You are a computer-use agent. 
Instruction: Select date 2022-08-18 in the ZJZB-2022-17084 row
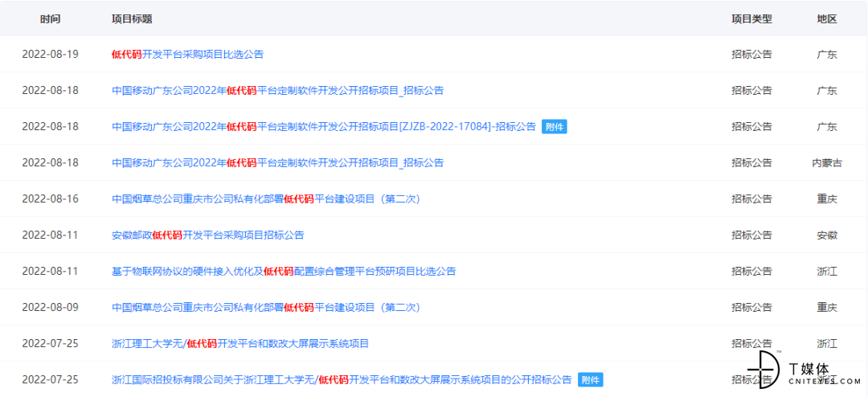[x=51, y=127]
